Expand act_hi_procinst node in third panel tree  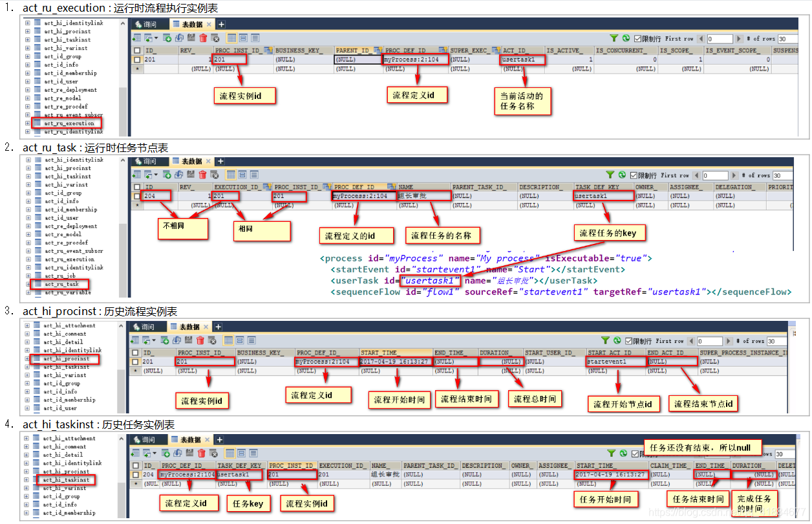[27, 358]
